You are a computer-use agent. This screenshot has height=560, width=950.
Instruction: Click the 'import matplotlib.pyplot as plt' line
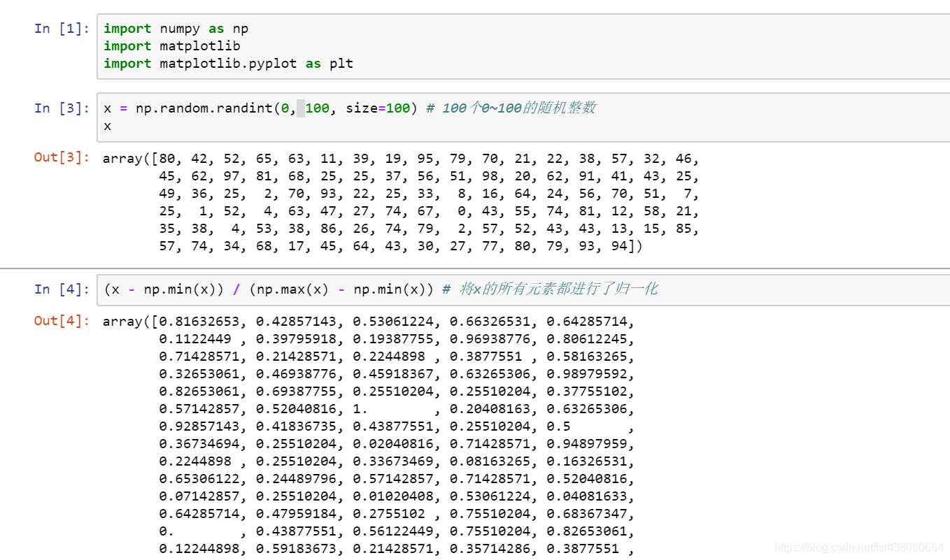pyautogui.click(x=229, y=64)
